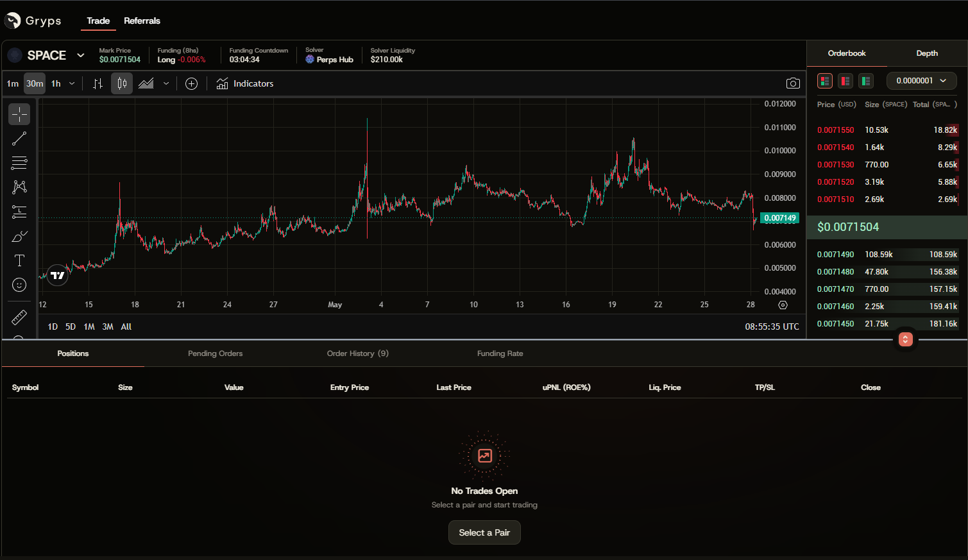Set chart range to 5D

[x=71, y=327]
